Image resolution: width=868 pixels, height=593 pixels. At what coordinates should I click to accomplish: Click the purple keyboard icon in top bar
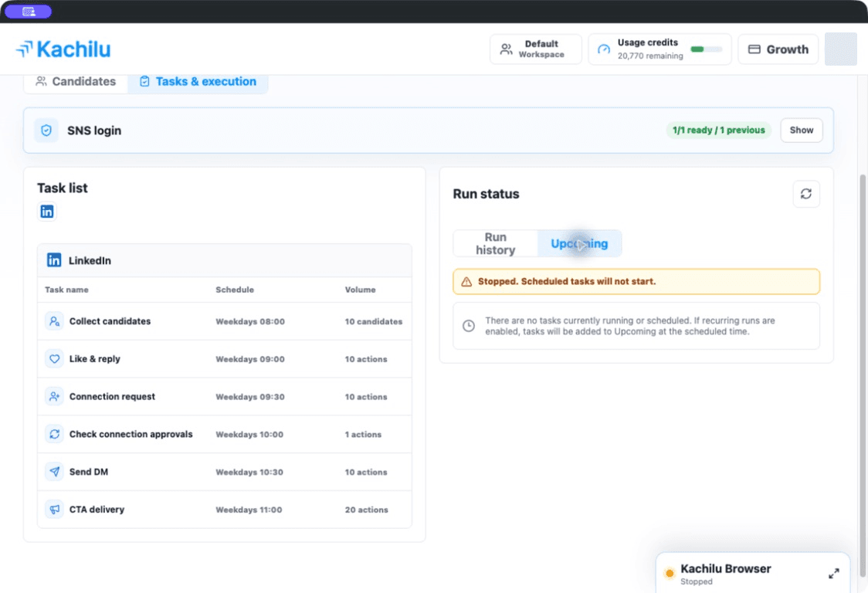pos(29,11)
